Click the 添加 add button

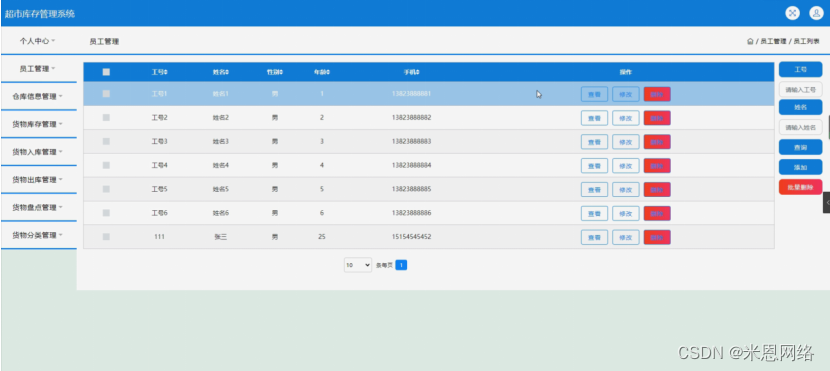[x=800, y=167]
